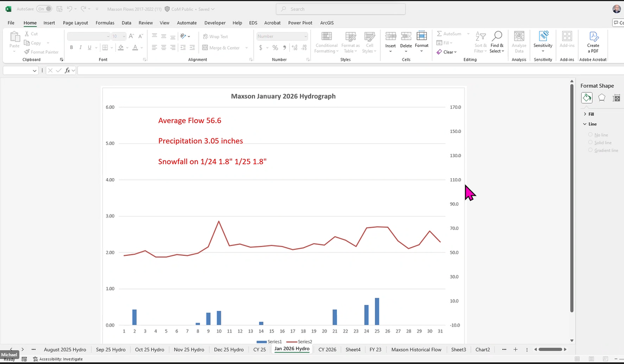Click the Fill & Line paint bucket icon
Image resolution: width=624 pixels, height=364 pixels.
[586, 98]
